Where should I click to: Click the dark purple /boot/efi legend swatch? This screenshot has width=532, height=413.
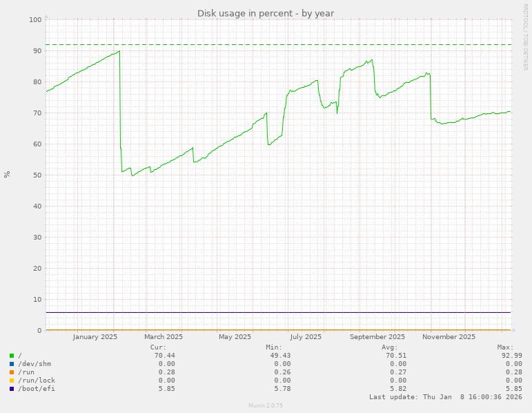12,389
